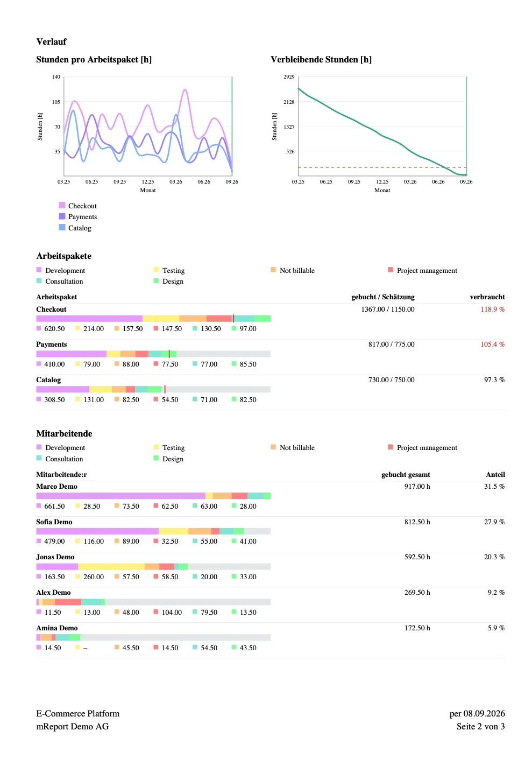
Task: Select '1367.00 / 1150.00' Checkout booked value
Action: [x=388, y=309]
